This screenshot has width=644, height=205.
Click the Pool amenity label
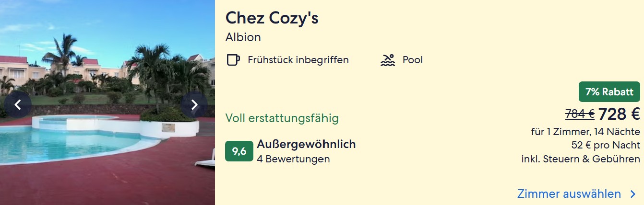click(412, 60)
